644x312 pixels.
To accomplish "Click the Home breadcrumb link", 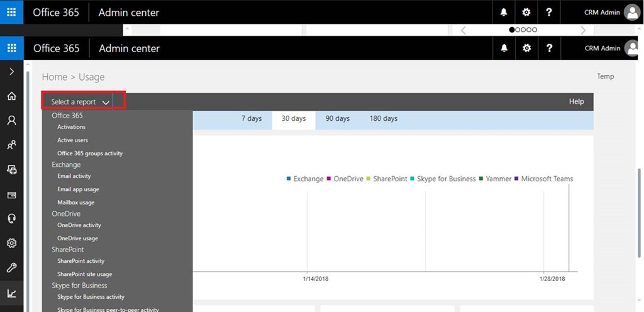I will point(54,77).
